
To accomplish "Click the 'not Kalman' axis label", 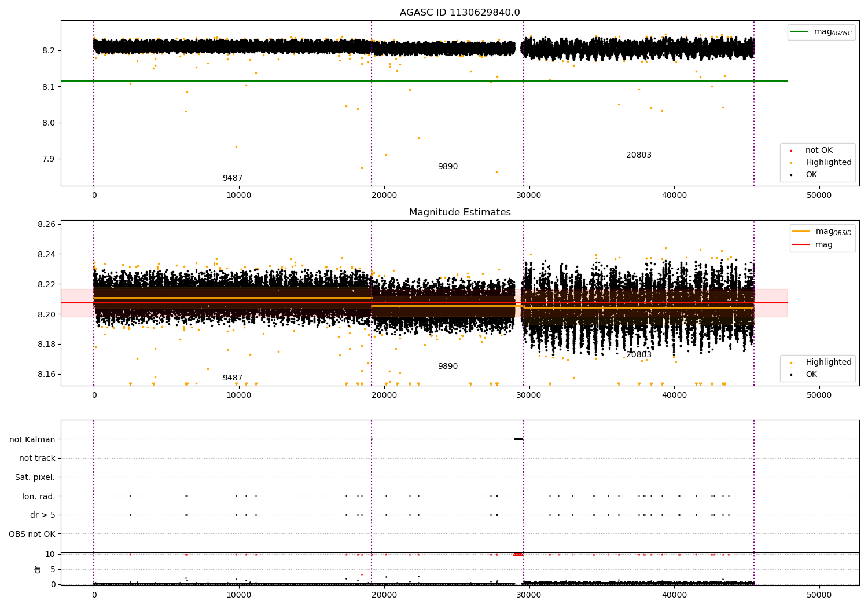I will coord(32,439).
